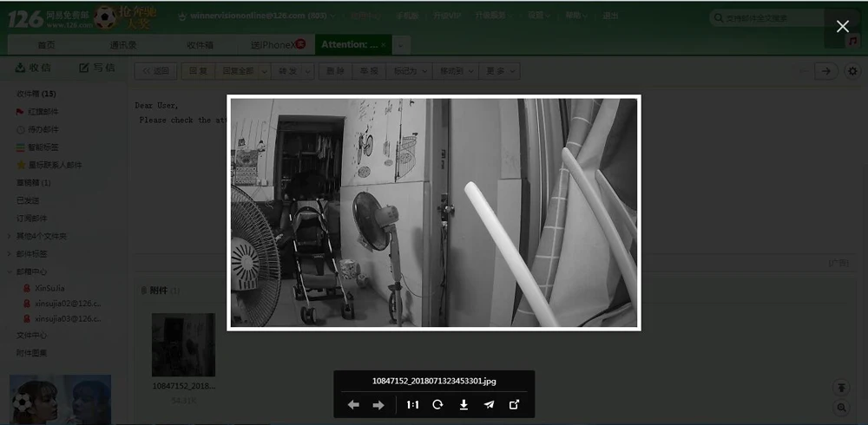View image at 1:1 actual size
Viewport: 868px width, 425px height.
pyautogui.click(x=412, y=405)
